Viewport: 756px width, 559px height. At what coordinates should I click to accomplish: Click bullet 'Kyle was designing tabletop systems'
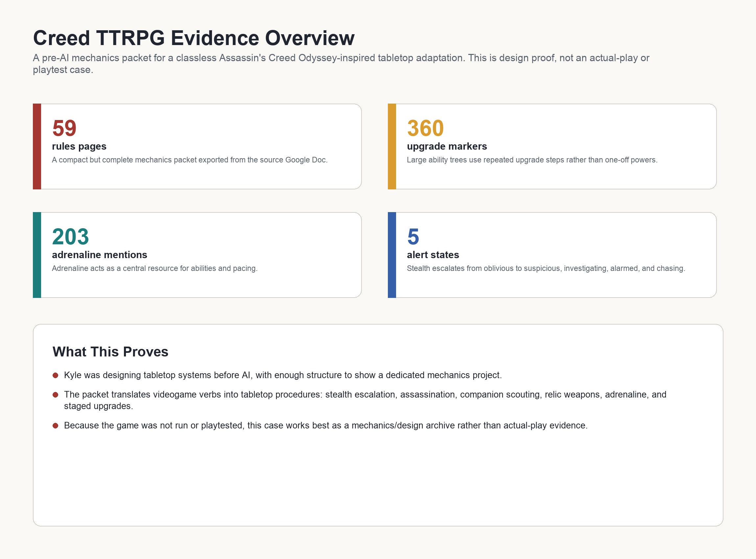[x=283, y=375]
